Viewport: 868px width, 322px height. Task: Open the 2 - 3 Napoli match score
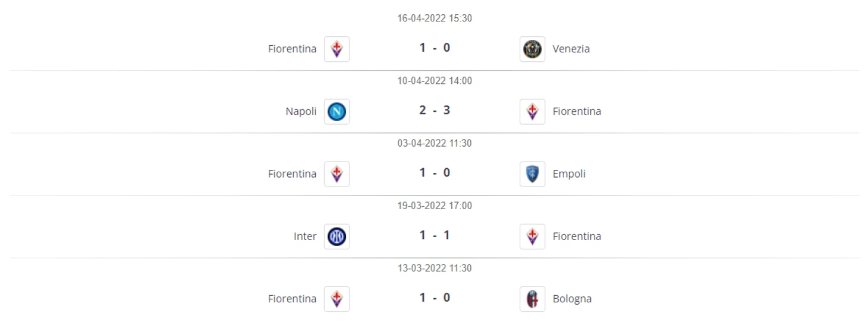[435, 111]
